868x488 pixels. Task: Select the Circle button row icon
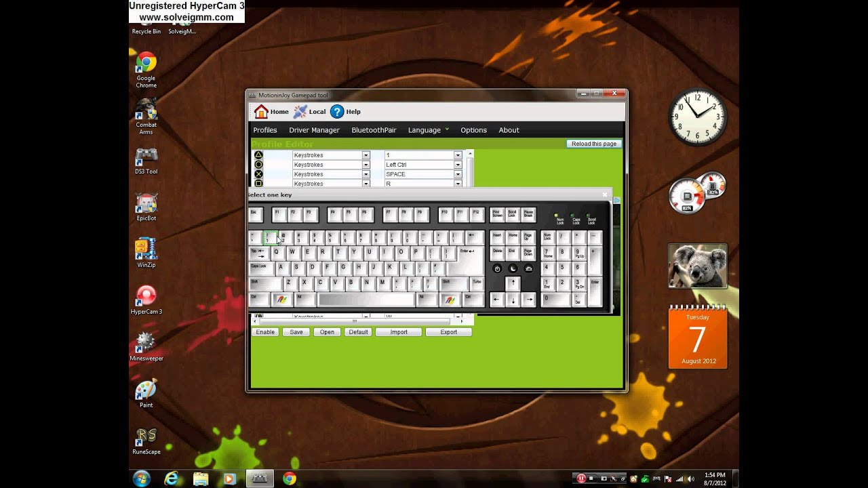pos(258,165)
